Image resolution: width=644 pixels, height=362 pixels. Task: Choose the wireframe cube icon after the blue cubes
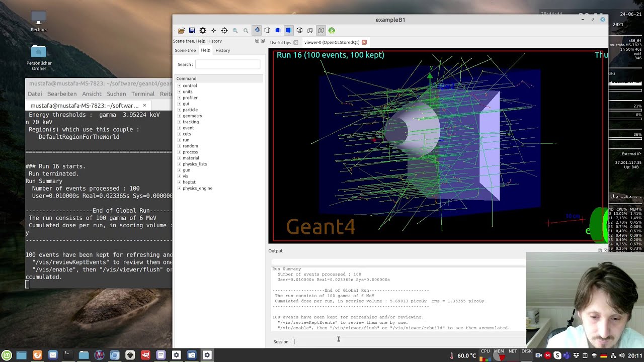(x=299, y=31)
